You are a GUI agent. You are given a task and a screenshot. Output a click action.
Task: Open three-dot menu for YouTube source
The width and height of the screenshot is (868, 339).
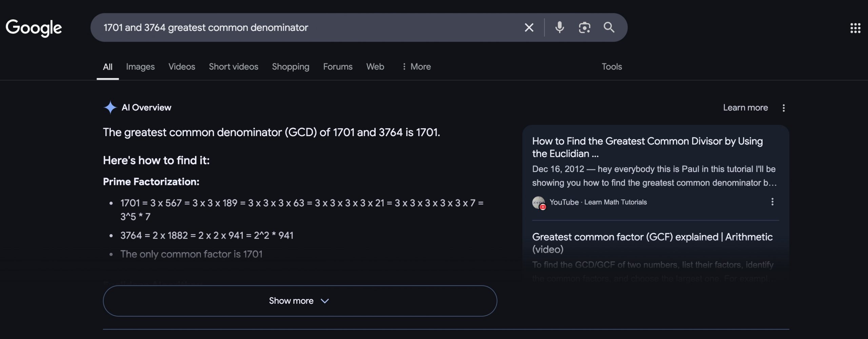tap(772, 202)
